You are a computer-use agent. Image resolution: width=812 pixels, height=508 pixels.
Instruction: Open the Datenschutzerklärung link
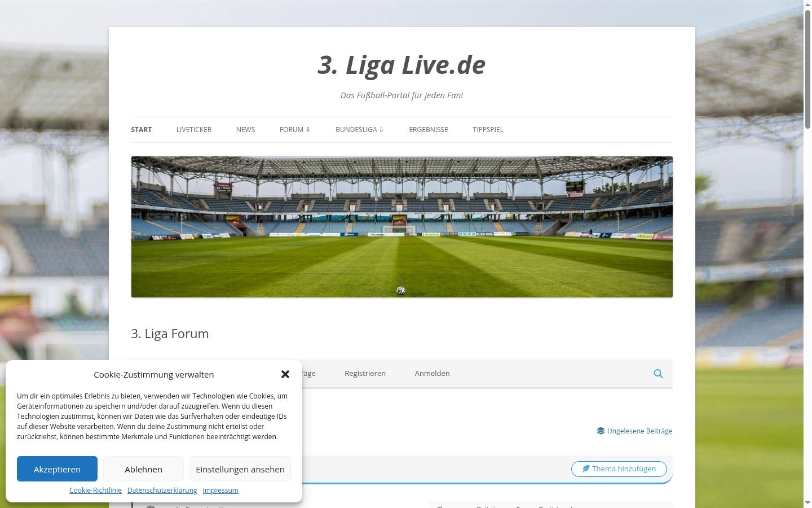[x=162, y=490]
